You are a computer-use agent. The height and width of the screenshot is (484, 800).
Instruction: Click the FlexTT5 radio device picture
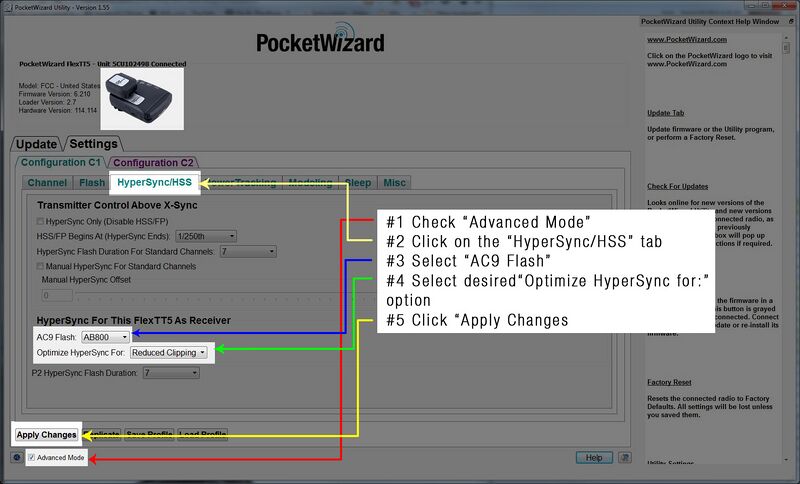[x=142, y=98]
